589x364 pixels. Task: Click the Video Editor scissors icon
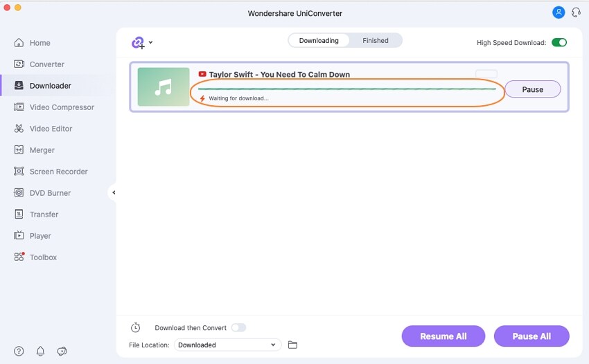[19, 128]
